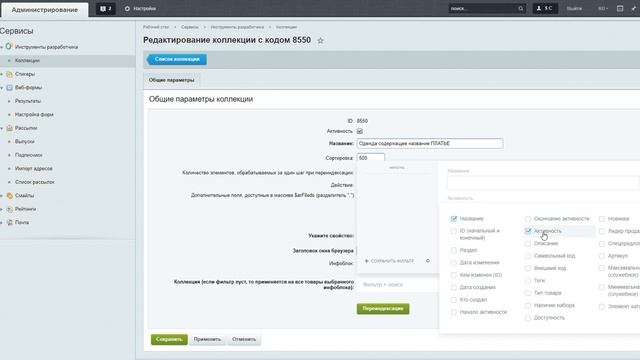The width and height of the screenshot is (640, 360).
Task: Open the notifications badge showing 2
Action: (x=106, y=9)
